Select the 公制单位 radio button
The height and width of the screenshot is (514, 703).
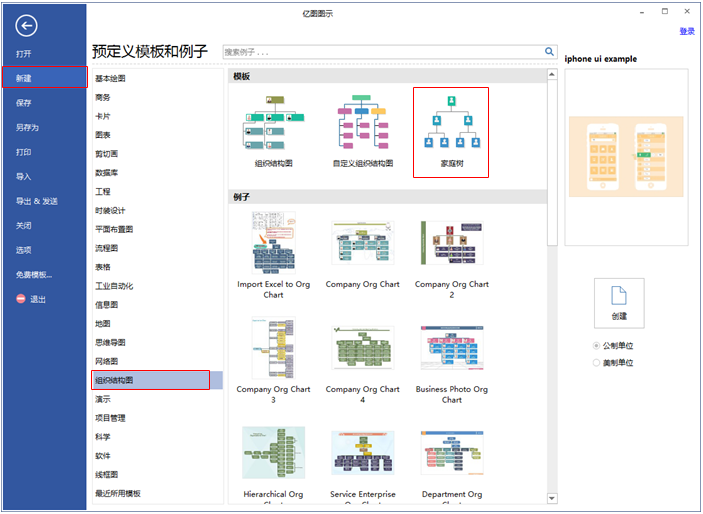point(596,345)
